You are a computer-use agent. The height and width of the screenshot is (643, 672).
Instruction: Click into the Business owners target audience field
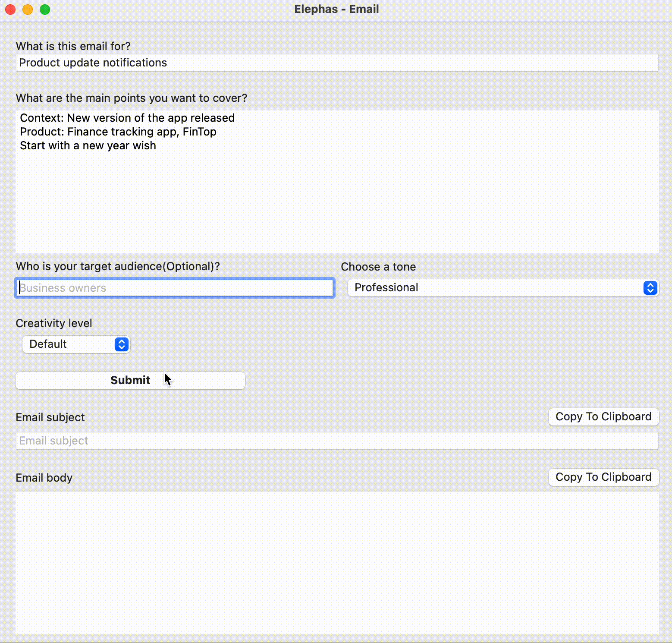[175, 288]
